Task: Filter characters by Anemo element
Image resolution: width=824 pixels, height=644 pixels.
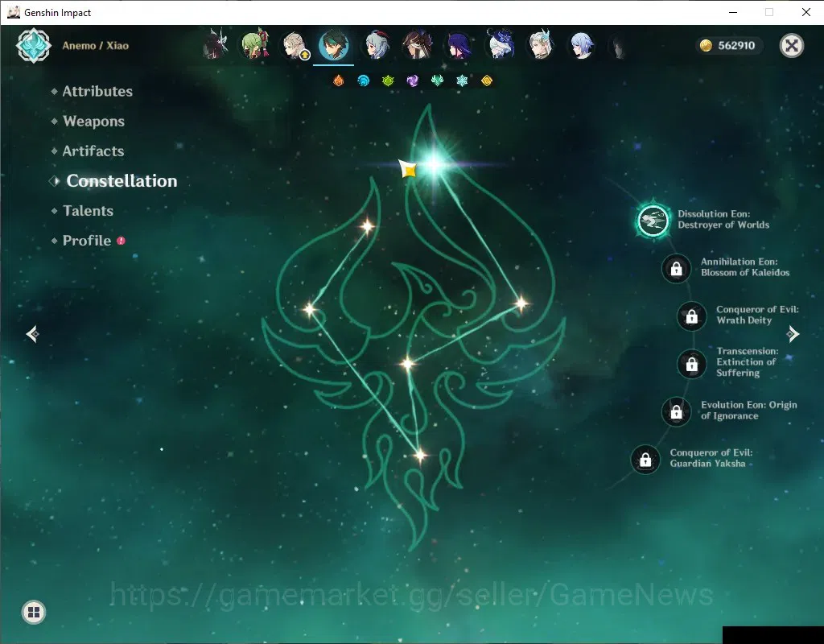Action: 437,80
